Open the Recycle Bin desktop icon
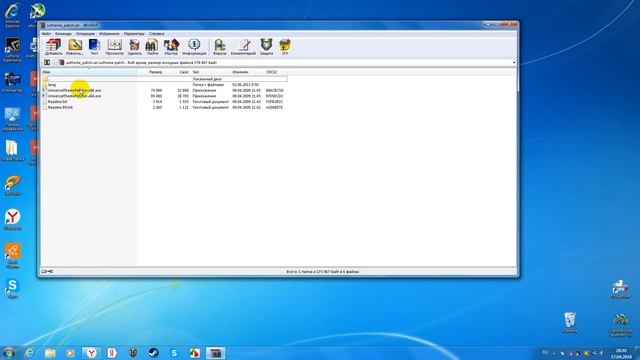Screen dimensions: 640x360 (570, 323)
